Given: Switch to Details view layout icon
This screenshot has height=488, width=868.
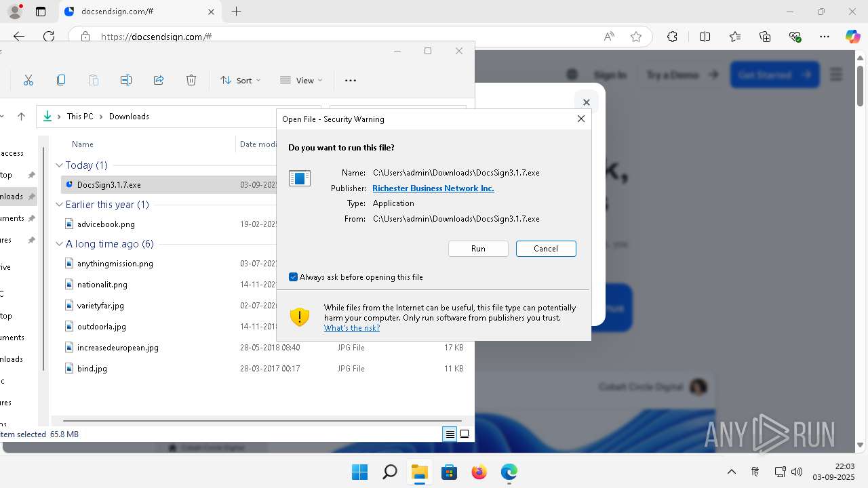Looking at the screenshot, I should tap(450, 434).
